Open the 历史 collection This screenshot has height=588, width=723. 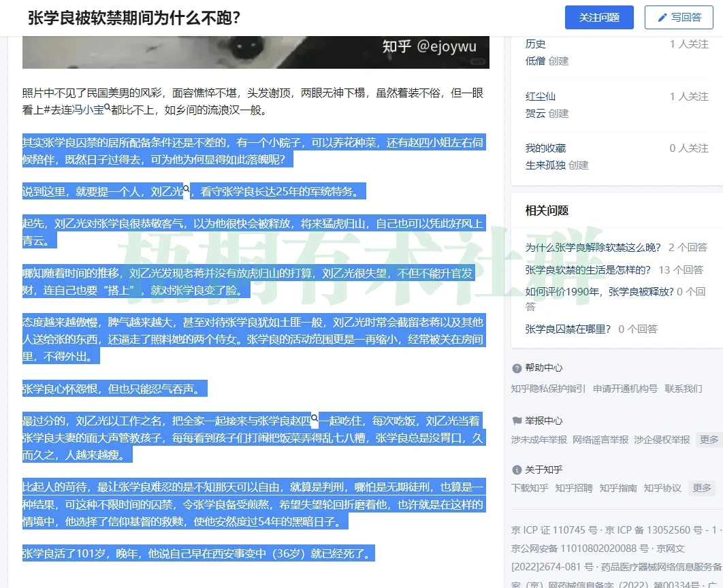tap(535, 44)
